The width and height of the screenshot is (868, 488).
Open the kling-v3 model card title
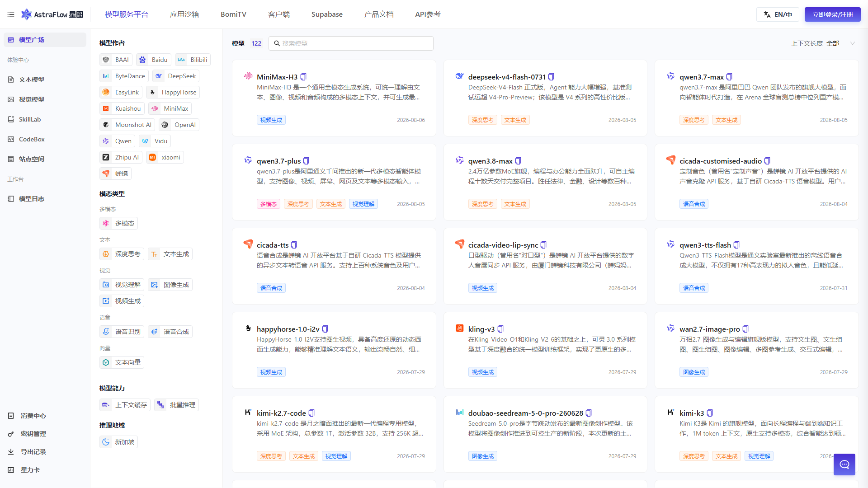click(x=481, y=329)
